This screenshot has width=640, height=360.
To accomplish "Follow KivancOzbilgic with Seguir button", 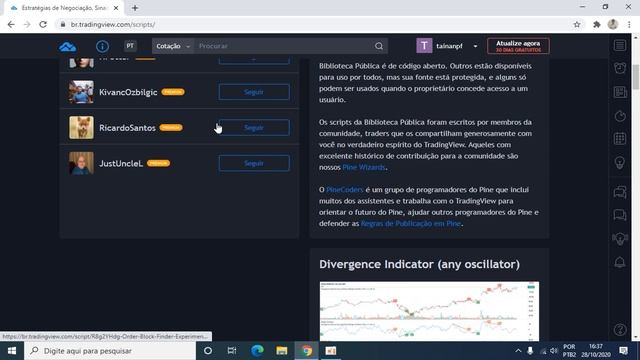I will pos(254,92).
